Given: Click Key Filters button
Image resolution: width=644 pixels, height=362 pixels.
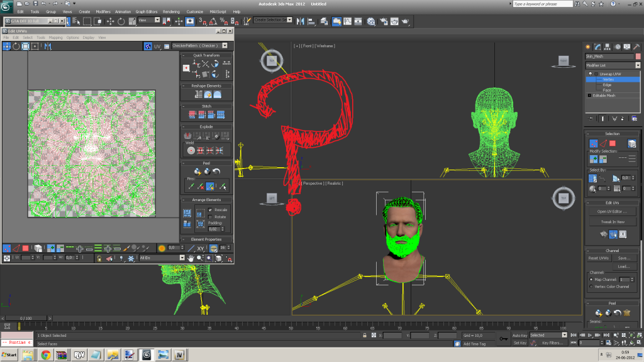Looking at the screenshot, I should point(552,343).
